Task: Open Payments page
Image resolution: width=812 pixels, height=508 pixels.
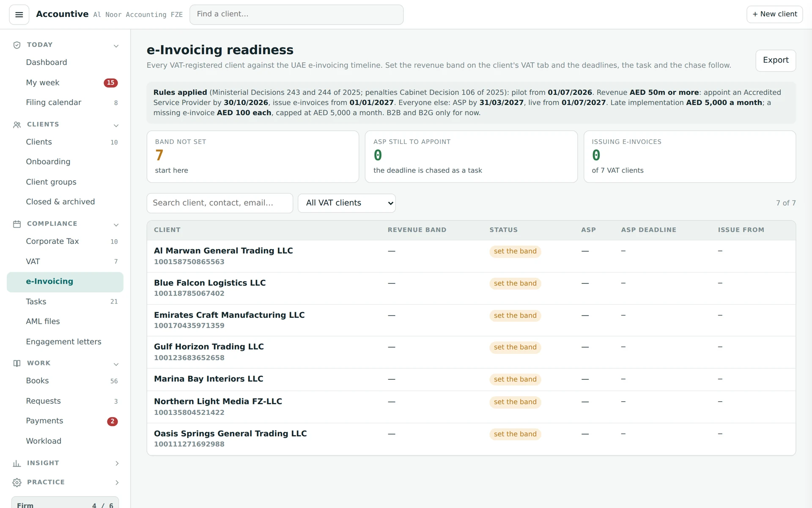Action: [x=65, y=421]
